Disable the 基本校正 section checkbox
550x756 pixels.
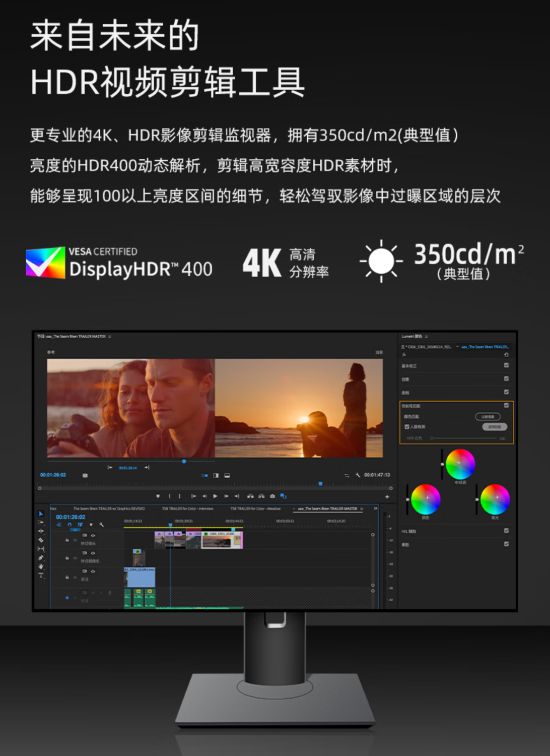click(x=506, y=365)
